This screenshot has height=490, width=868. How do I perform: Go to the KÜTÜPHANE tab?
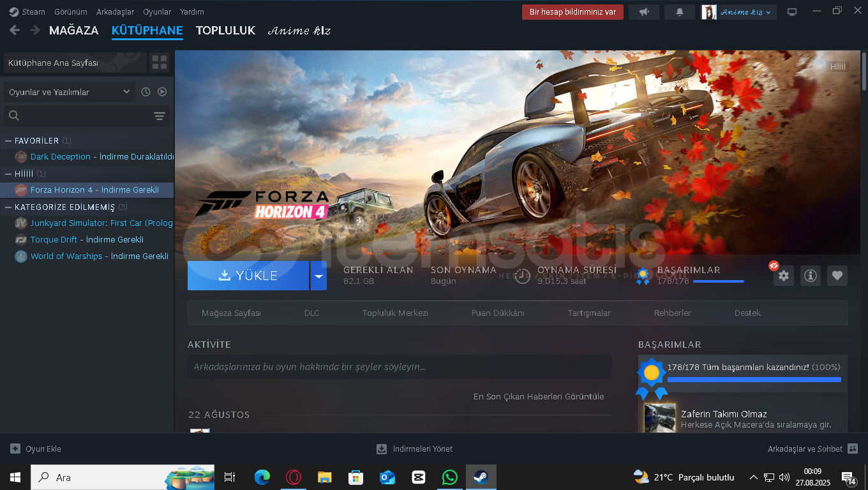click(x=147, y=31)
